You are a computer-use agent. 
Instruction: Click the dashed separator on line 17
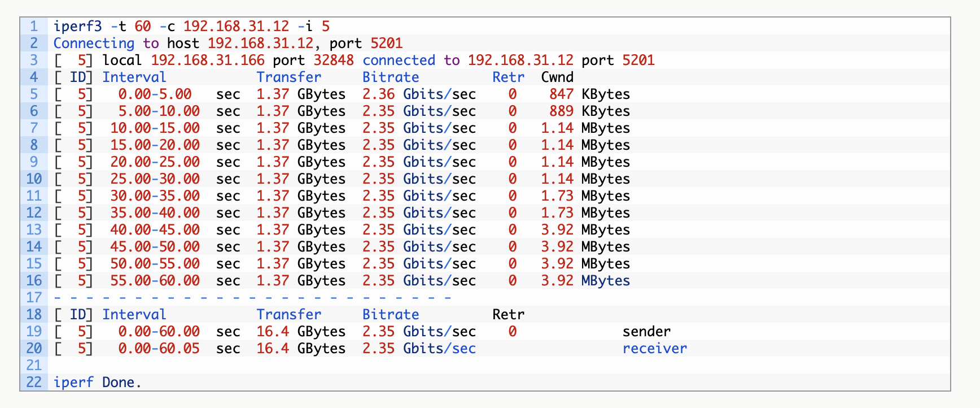252,298
